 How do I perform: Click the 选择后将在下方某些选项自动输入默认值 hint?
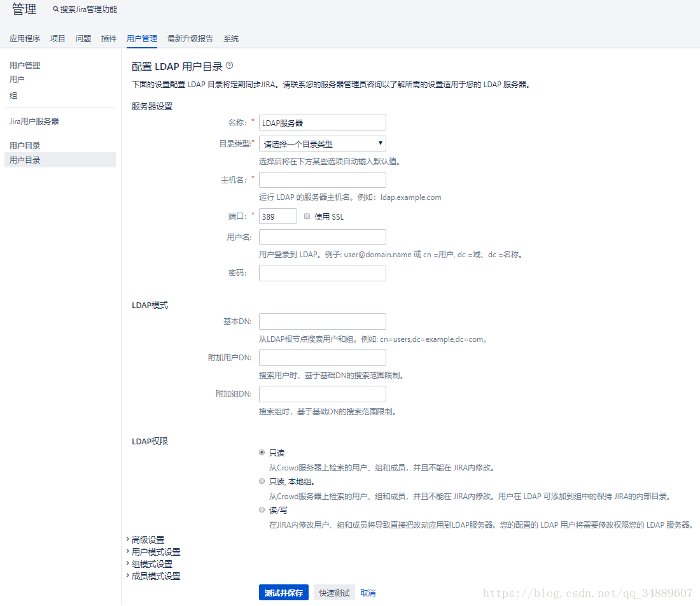coord(330,161)
